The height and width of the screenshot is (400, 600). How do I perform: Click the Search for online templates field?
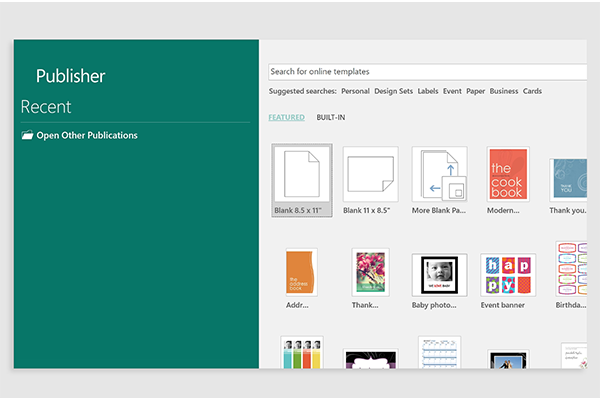tap(427, 72)
